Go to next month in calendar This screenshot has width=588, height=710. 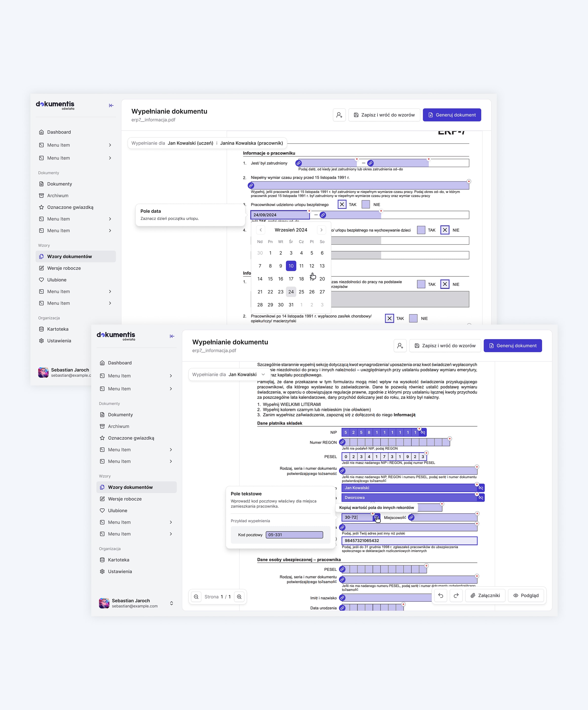[x=321, y=230]
